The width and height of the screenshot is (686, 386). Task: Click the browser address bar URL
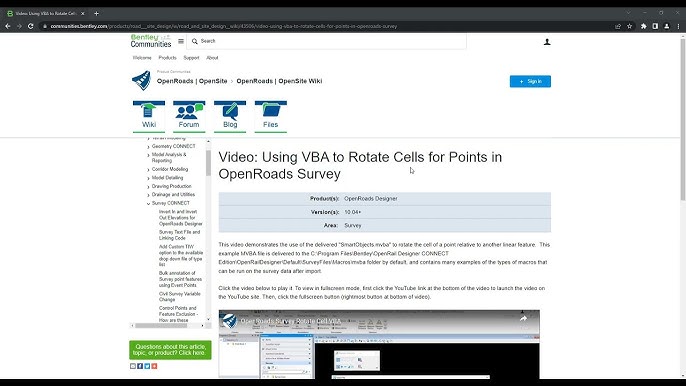(224, 26)
